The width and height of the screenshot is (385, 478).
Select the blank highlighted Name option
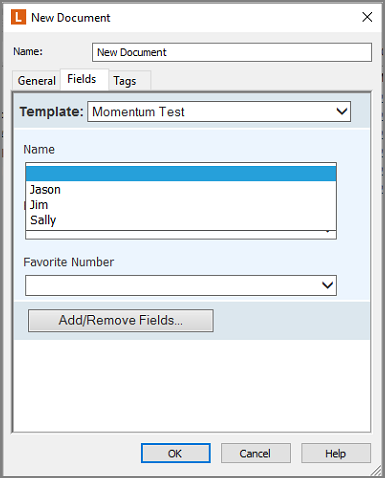(181, 174)
